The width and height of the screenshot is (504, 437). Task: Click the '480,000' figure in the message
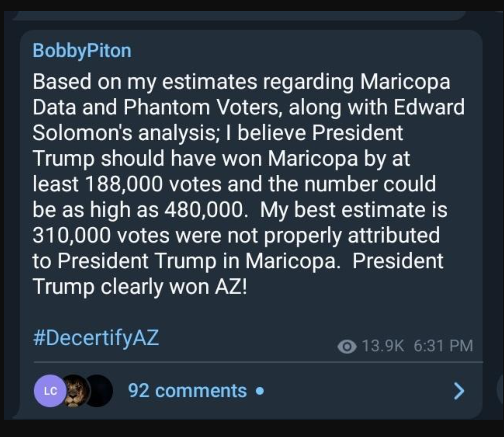tap(204, 210)
